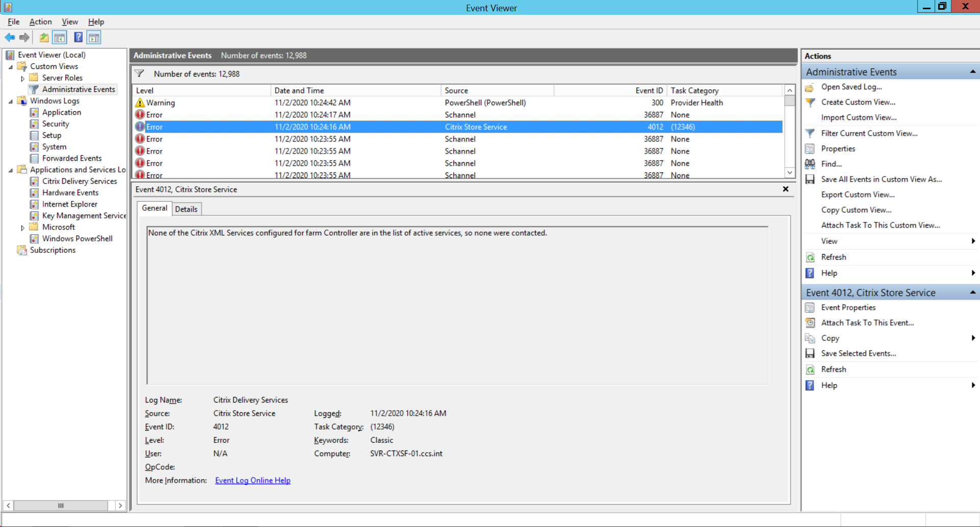The width and height of the screenshot is (980, 527).
Task: Click the Windows PowerShell log icon in tree
Action: 34,239
